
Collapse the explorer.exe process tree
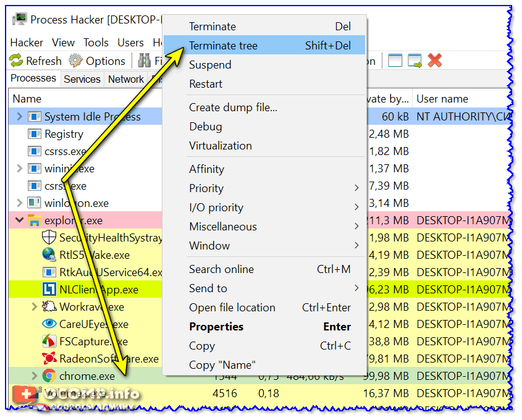click(19, 220)
